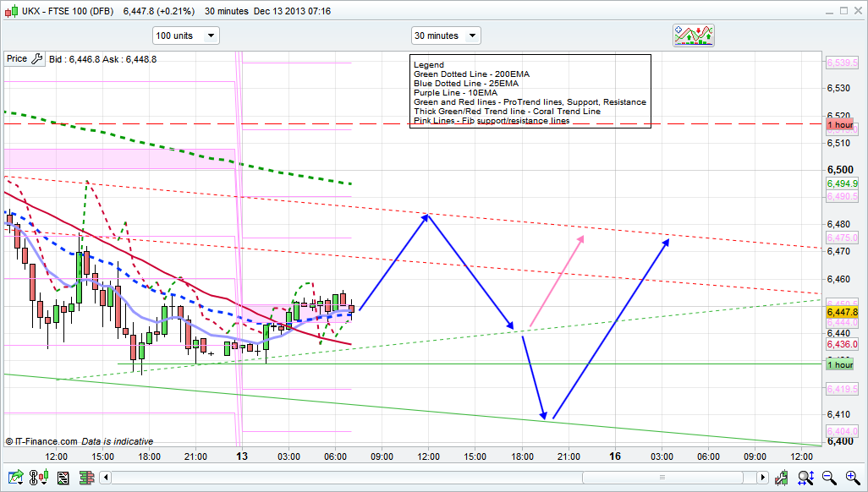
Task: Select the yellow 6,447.8 current price tag
Action: point(842,312)
